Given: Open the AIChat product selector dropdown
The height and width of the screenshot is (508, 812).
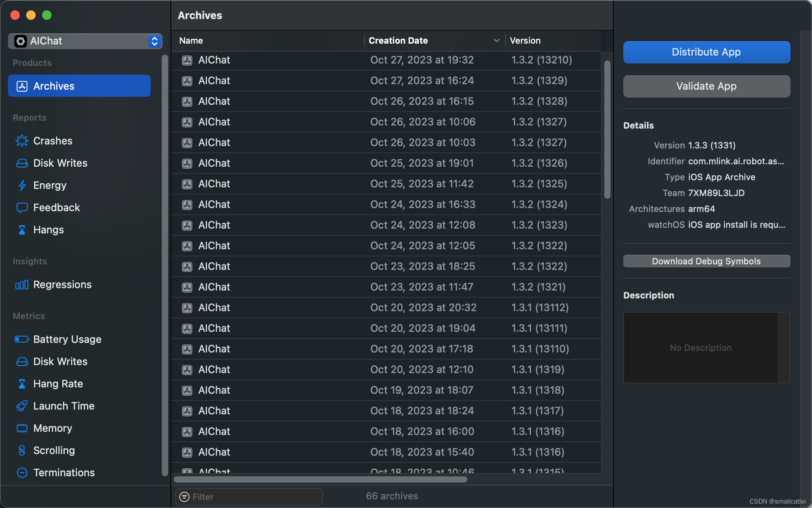Looking at the screenshot, I should pyautogui.click(x=85, y=41).
